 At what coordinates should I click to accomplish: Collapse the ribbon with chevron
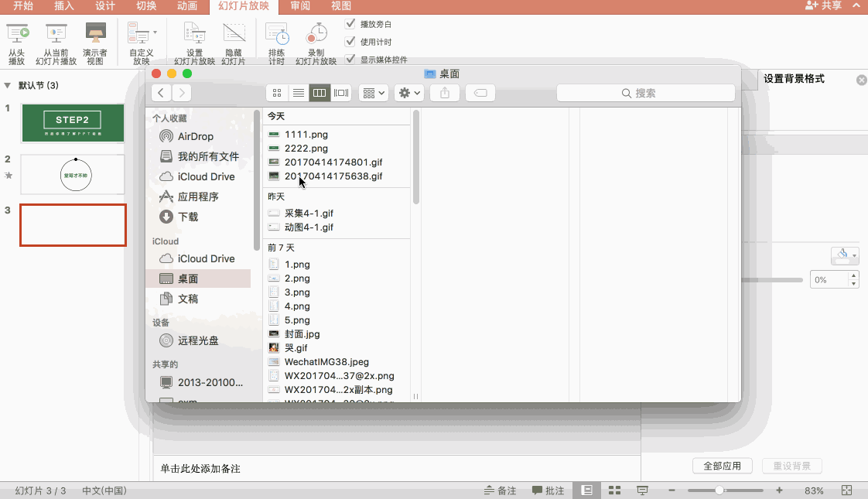point(856,5)
